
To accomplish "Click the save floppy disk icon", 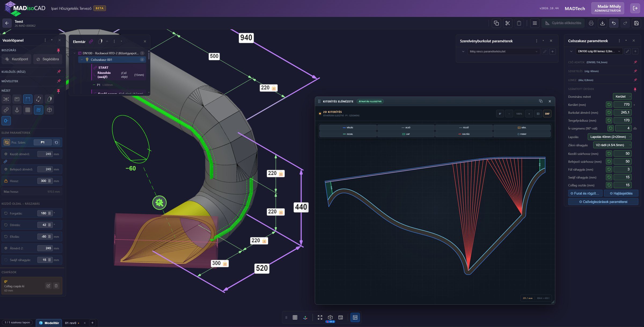I will [x=636, y=23].
